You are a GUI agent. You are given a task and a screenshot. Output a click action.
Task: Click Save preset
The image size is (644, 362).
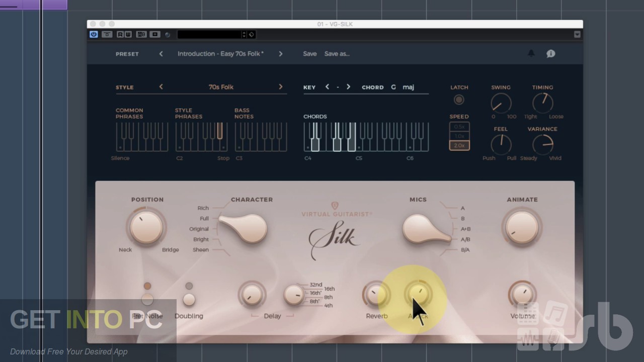[310, 54]
